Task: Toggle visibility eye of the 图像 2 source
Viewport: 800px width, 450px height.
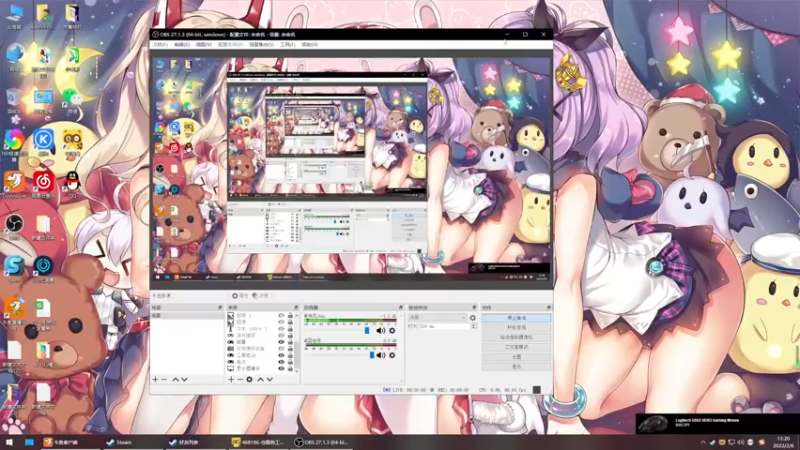Action: 281,316
